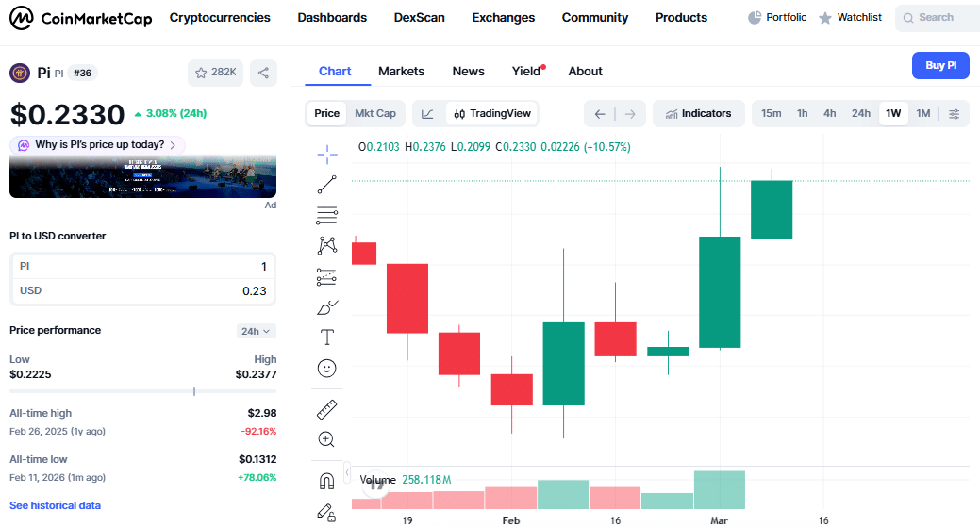
Task: Select the emoji icons tool
Action: click(x=327, y=369)
